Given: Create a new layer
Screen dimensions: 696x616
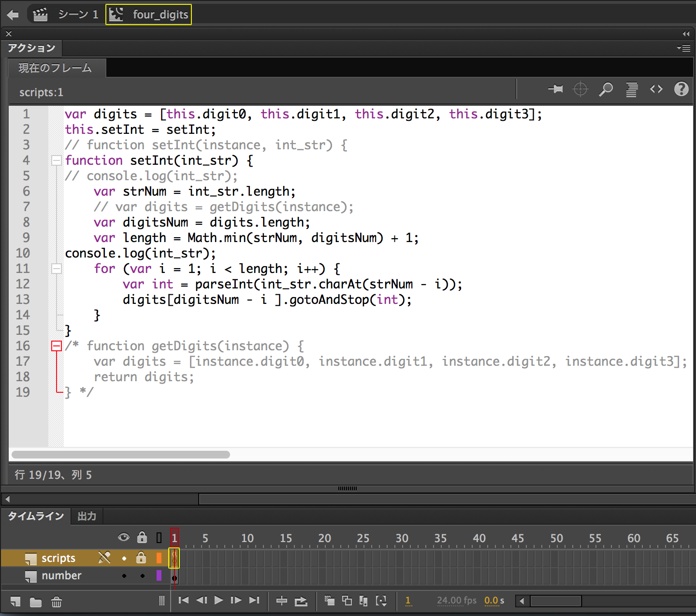Looking at the screenshot, I should [15, 602].
